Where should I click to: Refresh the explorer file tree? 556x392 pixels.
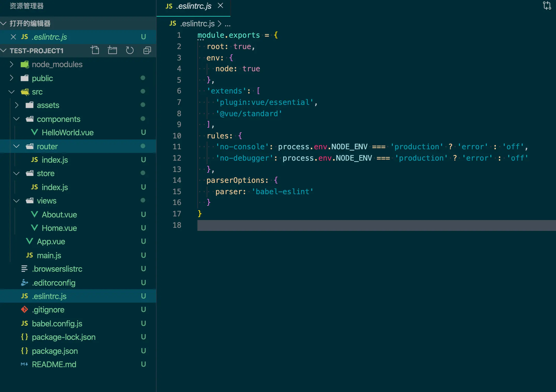pos(130,50)
